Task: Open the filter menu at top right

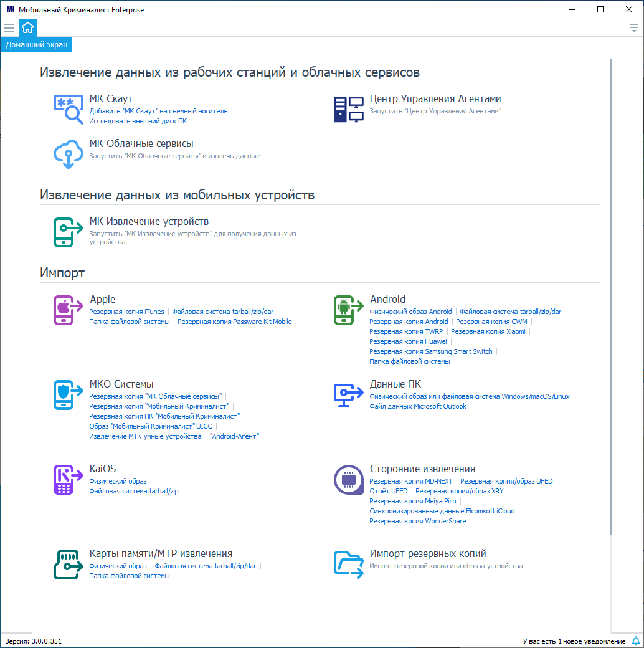Action: (x=634, y=28)
